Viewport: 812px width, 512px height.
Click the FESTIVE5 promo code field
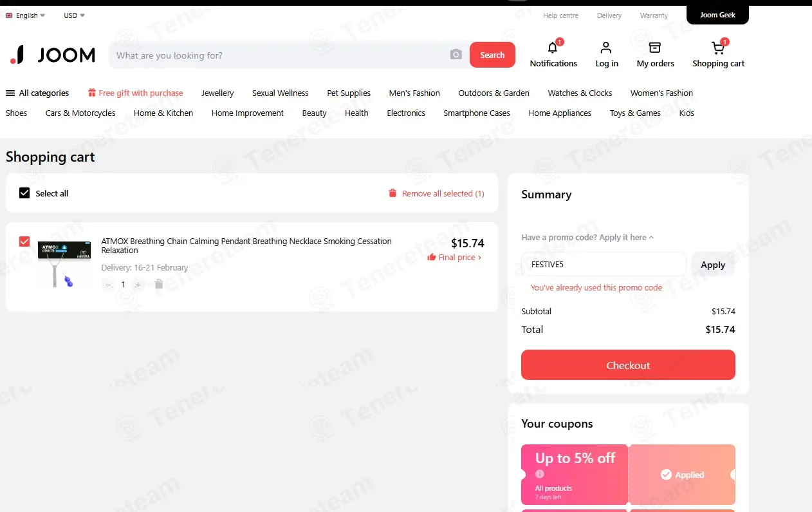[x=604, y=264]
